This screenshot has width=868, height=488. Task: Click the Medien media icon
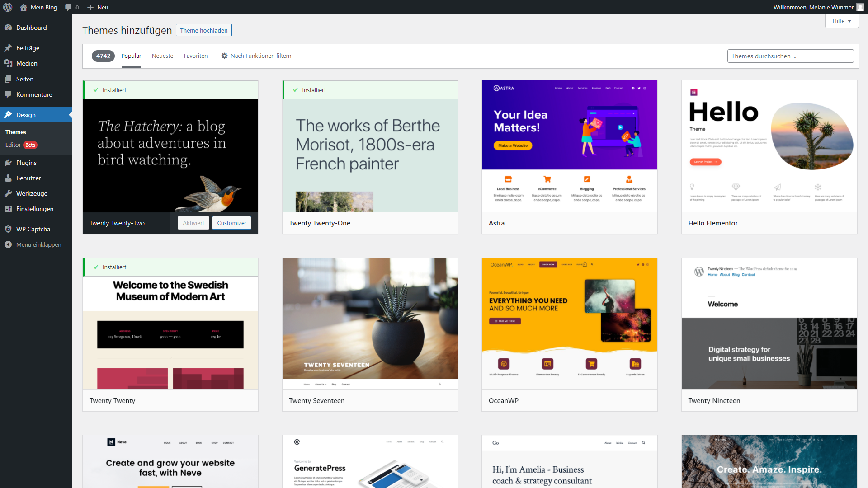tap(8, 63)
